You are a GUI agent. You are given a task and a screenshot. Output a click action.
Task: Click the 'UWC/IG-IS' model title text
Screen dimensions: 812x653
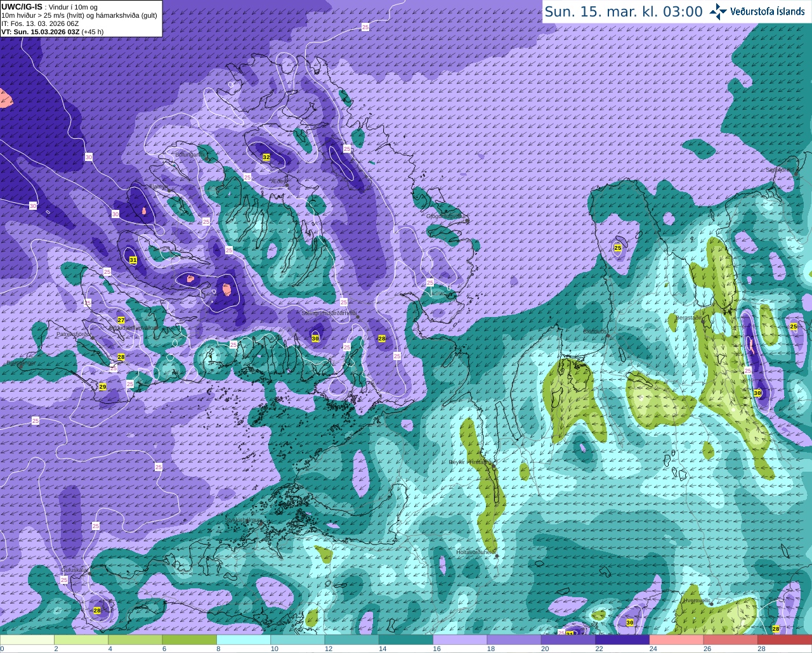[22, 6]
